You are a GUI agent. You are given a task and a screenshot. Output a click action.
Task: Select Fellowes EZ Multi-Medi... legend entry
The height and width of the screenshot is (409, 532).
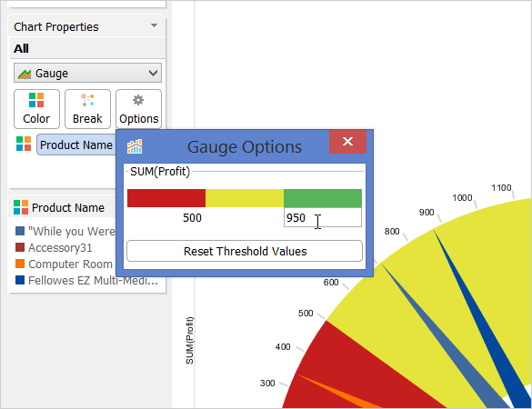pos(93,280)
